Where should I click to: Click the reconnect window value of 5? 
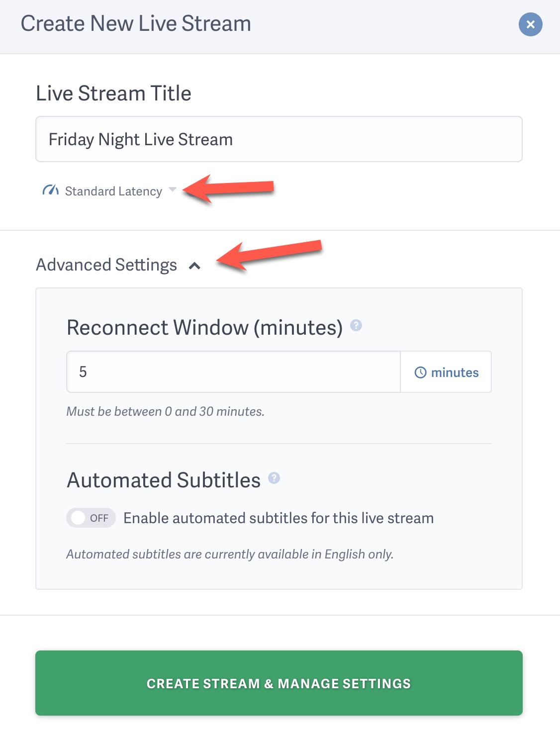pyautogui.click(x=233, y=371)
